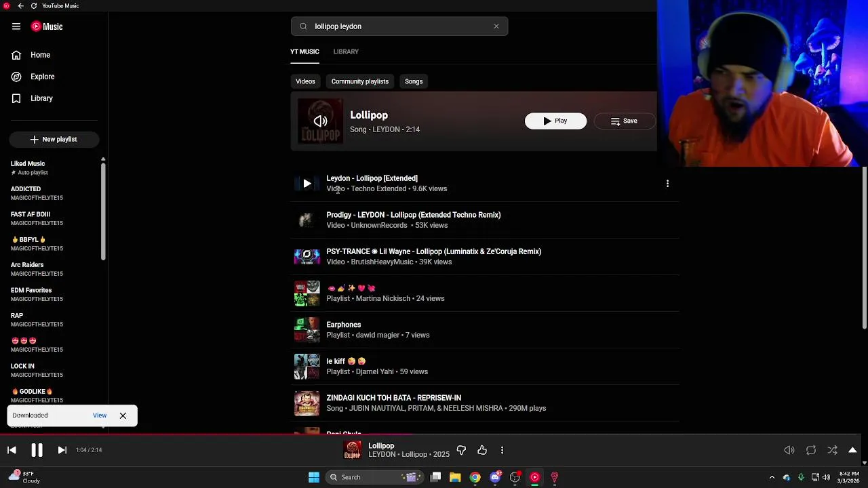Open File Explorer from taskbar
Screen dimensions: 868x488
pos(455,477)
